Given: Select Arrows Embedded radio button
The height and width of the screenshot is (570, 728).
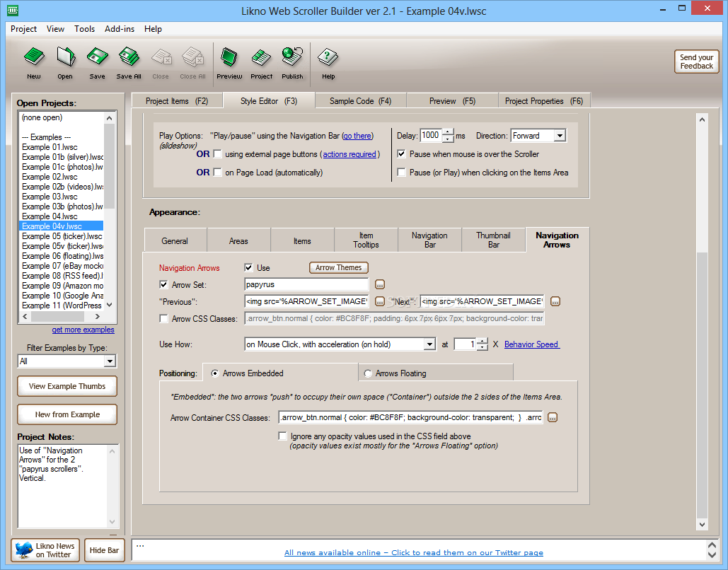Looking at the screenshot, I should (x=215, y=373).
